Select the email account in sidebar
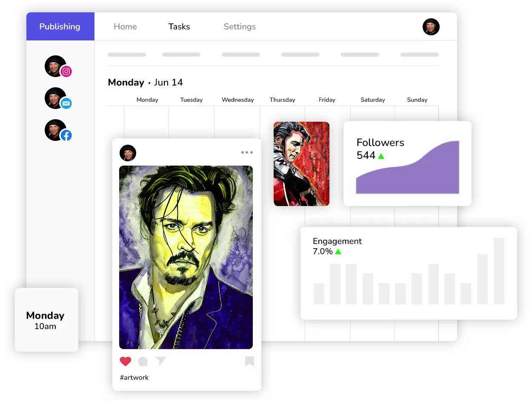 pyautogui.click(x=57, y=98)
